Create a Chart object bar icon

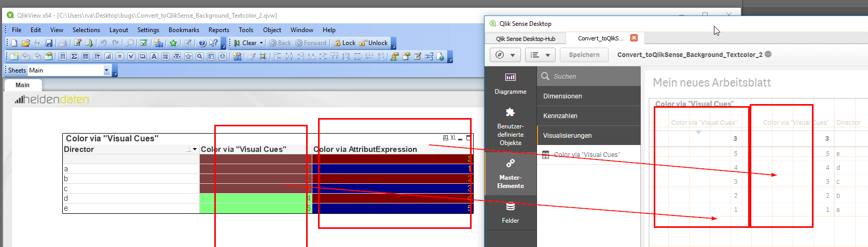pos(108,56)
